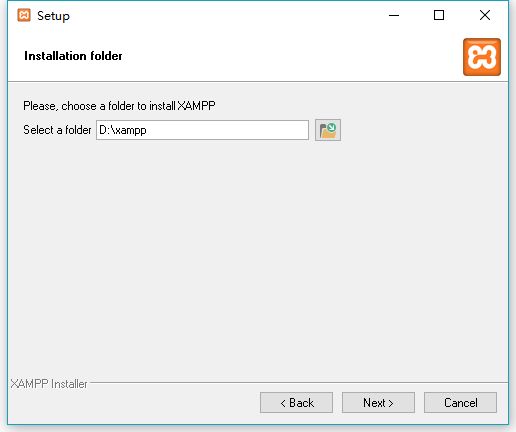The width and height of the screenshot is (516, 432).
Task: Click the XAMPP Installer footer label
Action: point(49,384)
